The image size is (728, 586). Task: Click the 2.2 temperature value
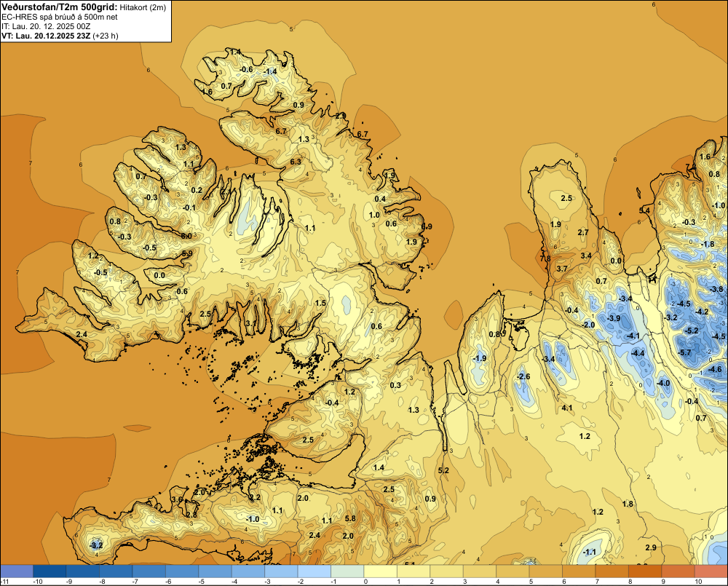pyautogui.click(x=255, y=497)
